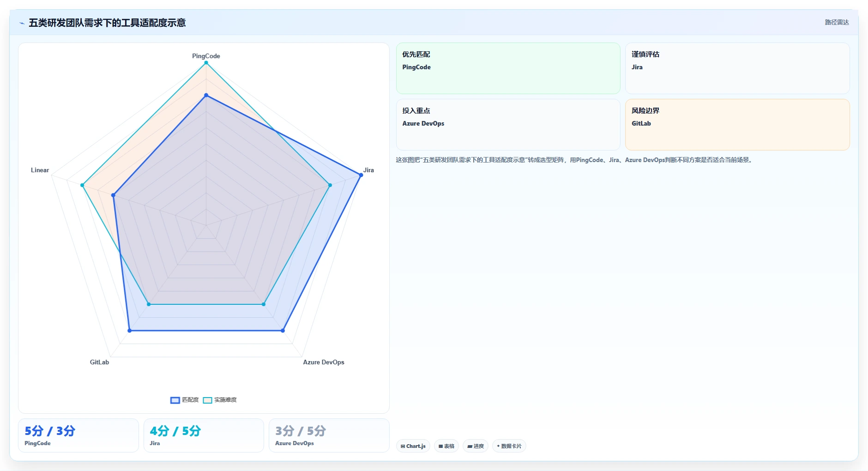Click the blue 匹配度 point on Azure DevOps axis
The image size is (868, 471).
tap(283, 331)
